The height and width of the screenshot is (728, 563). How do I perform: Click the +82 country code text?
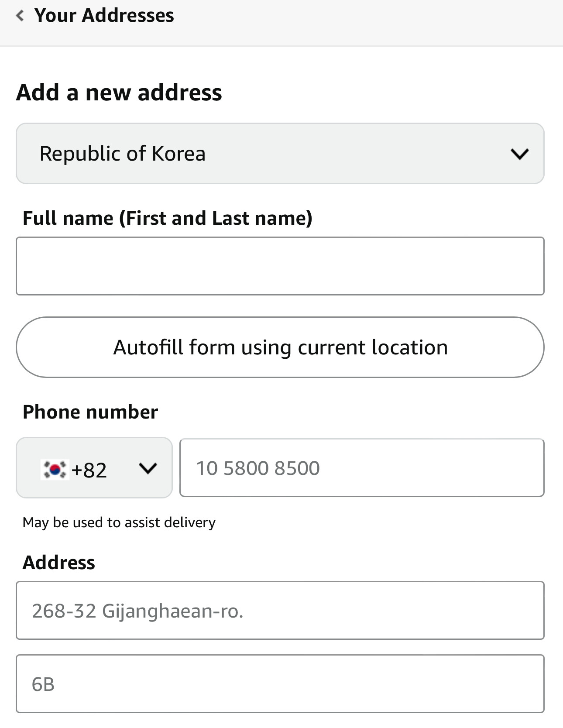click(89, 470)
